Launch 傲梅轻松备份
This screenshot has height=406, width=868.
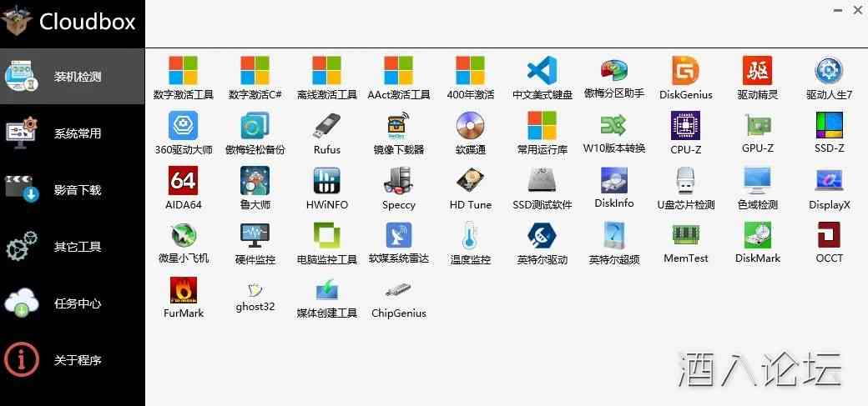[255, 126]
